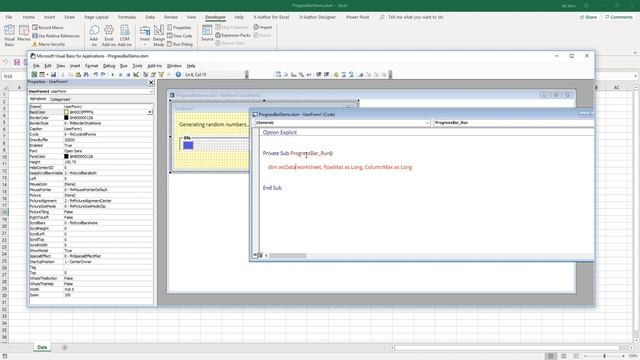Click the Properties Window icon in VBA toolbar

coord(153,75)
